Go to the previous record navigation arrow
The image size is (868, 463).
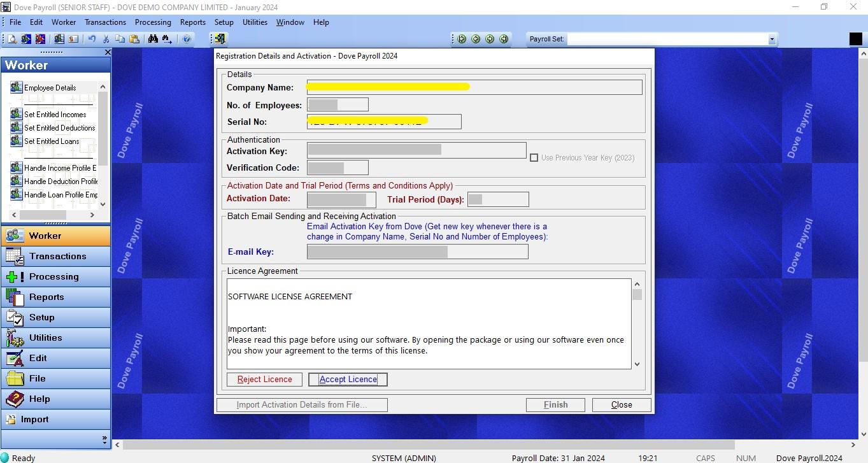[x=476, y=39]
